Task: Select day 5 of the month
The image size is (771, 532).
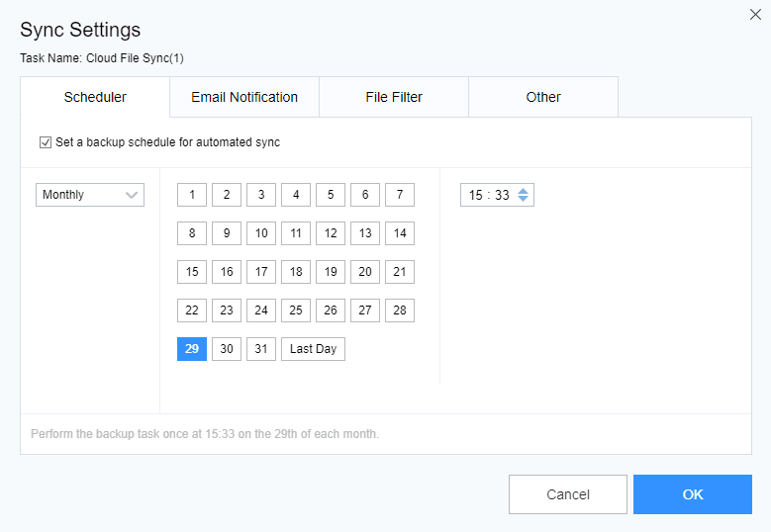Action: 331,195
